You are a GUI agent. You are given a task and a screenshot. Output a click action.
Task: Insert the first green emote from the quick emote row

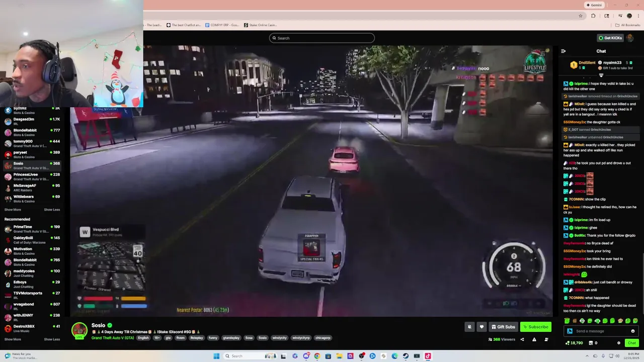(567, 321)
